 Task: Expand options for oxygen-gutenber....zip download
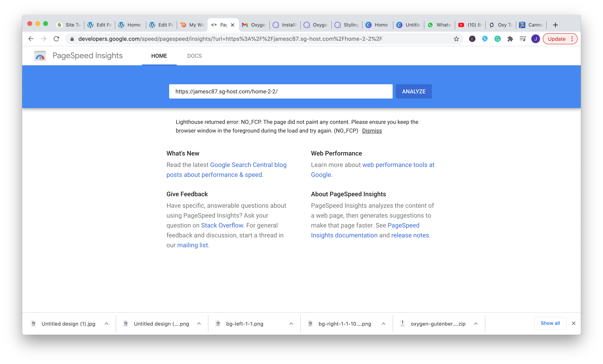476,323
